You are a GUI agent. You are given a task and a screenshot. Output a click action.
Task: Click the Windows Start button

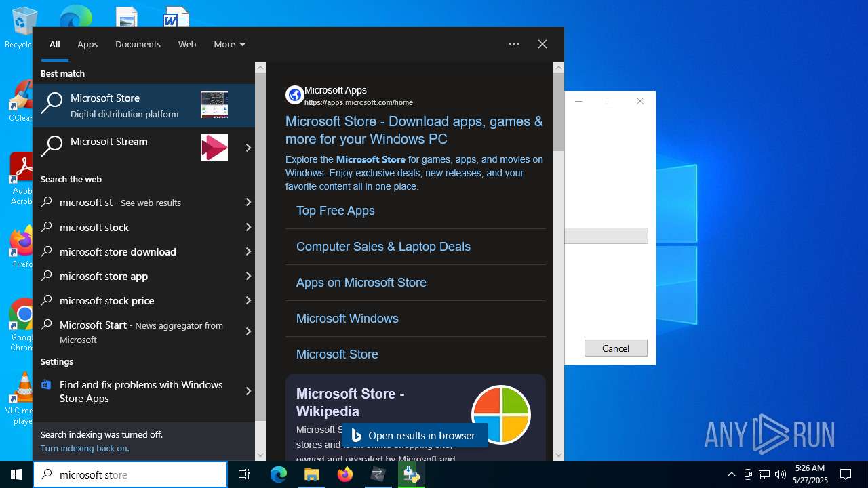(16, 474)
